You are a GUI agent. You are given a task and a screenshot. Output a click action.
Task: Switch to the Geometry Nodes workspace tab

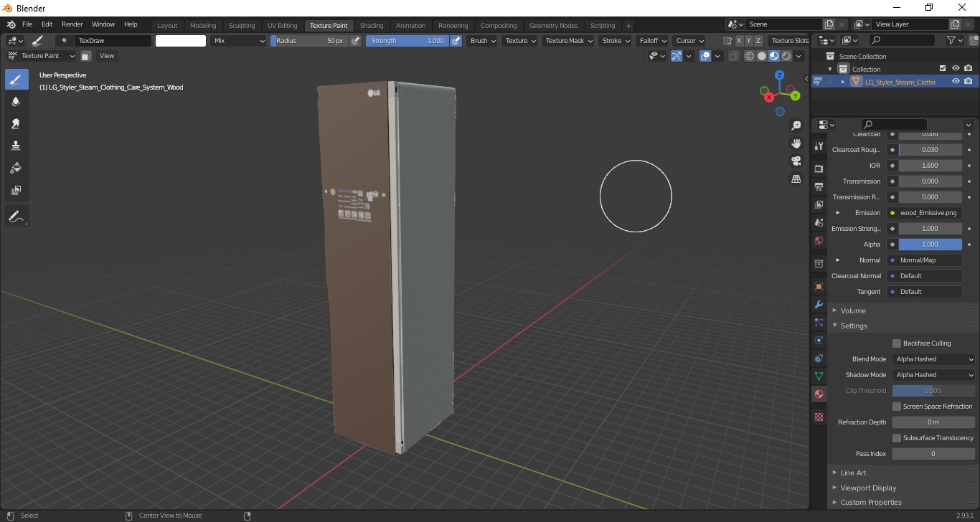click(x=553, y=26)
